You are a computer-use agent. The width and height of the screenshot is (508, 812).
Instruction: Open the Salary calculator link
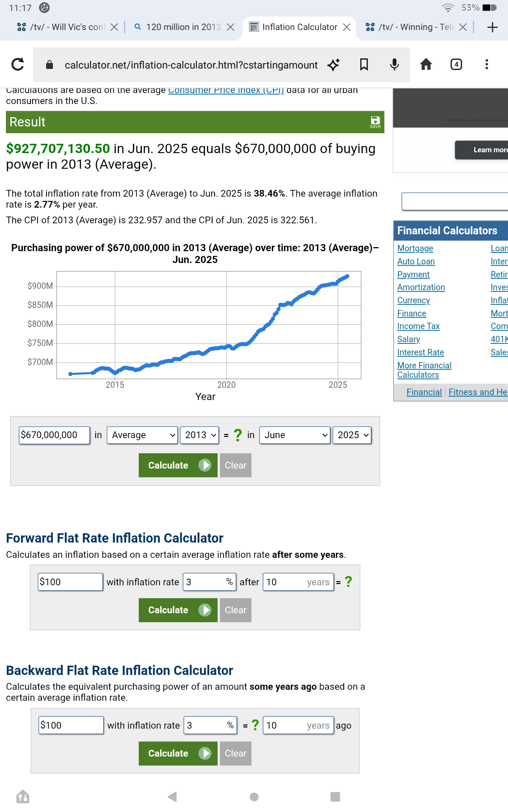click(x=409, y=339)
